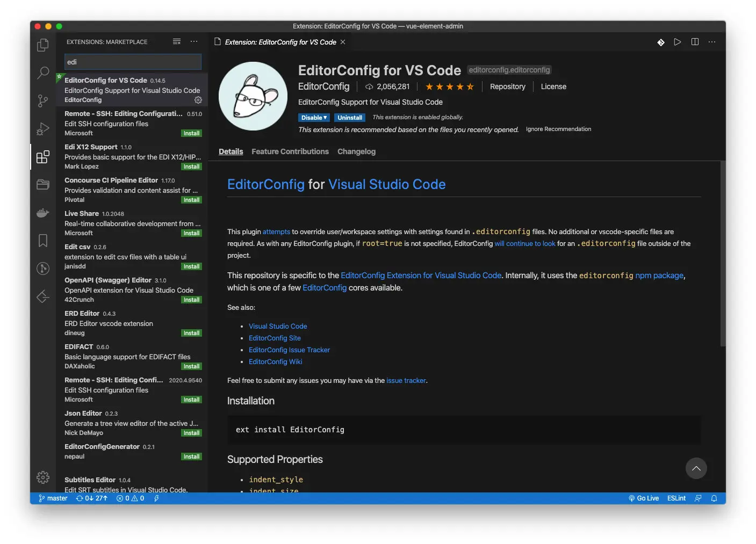Screen dimensions: 756x544
Task: Switch to the Feature Contributions tab
Action: click(x=290, y=151)
